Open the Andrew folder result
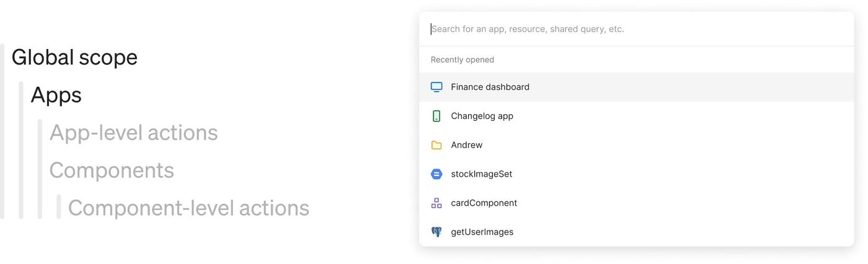Image resolution: width=868 pixels, height=264 pixels. pos(466,145)
